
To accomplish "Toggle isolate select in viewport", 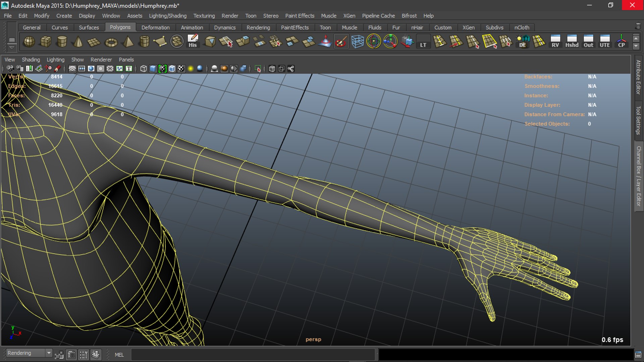I will (258, 69).
